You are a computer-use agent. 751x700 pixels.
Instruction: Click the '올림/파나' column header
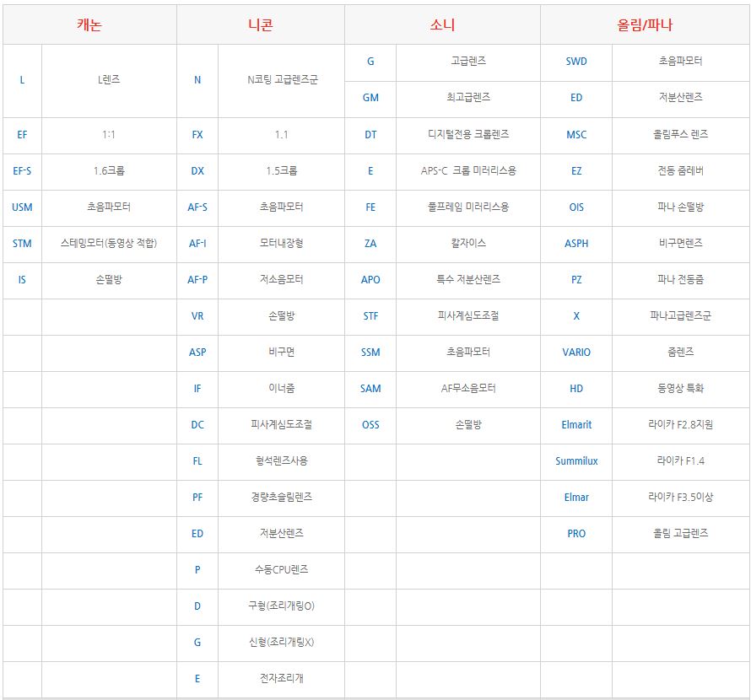tap(645, 24)
